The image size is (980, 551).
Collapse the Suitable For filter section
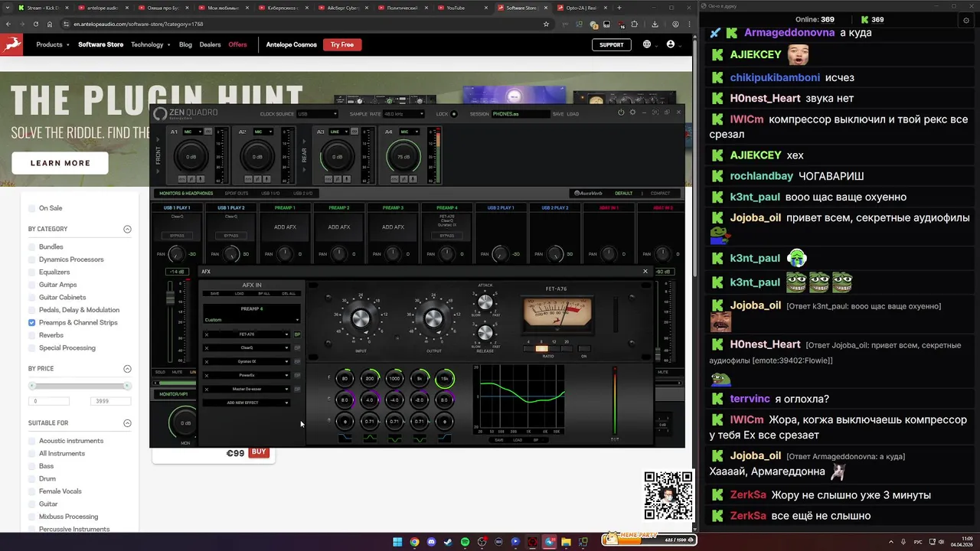pyautogui.click(x=127, y=423)
